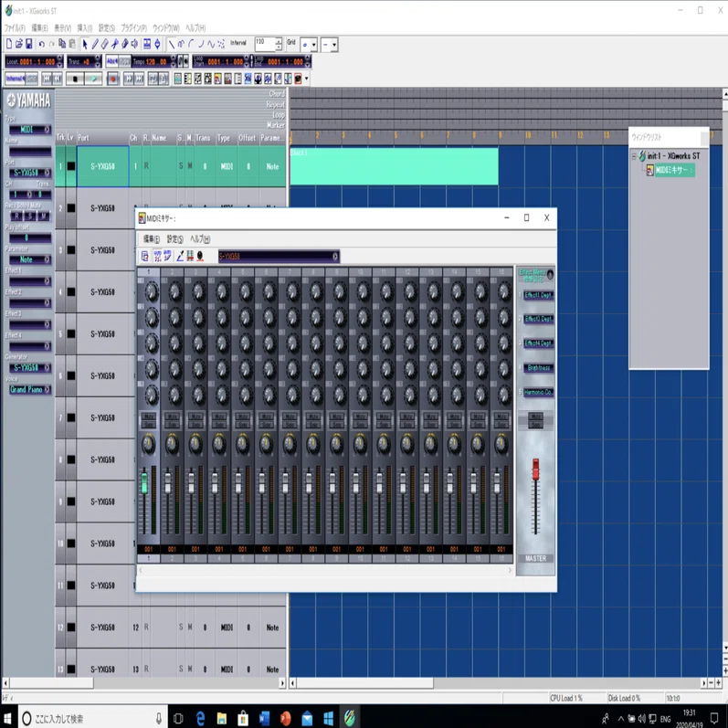The height and width of the screenshot is (728, 728).
Task: Open the プラグイン(P) menu
Action: [133, 27]
